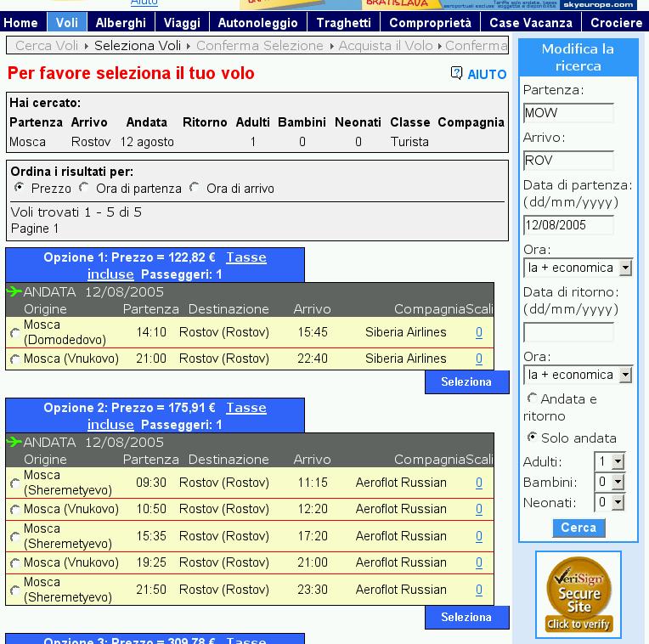Screen dimensions: 649x644
Task: Choose the 14:10 Domodedovo Siberia Airlines flight
Action: coord(14,333)
